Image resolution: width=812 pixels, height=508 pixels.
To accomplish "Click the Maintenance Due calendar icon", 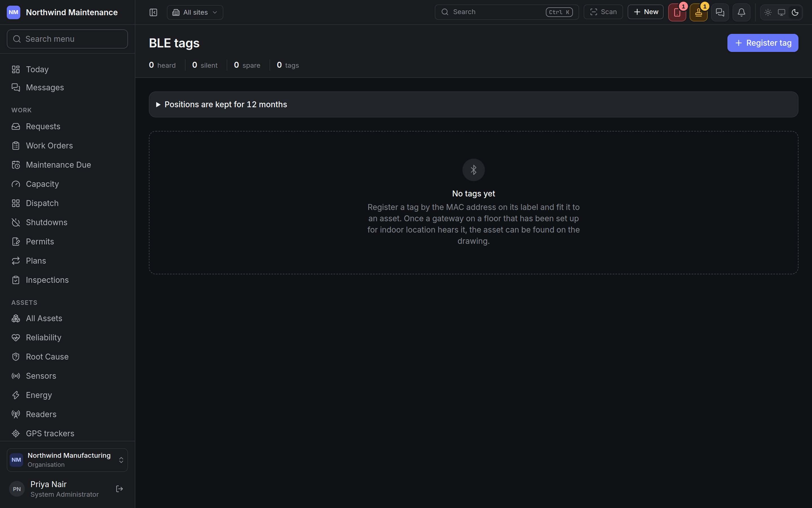I will click(16, 165).
